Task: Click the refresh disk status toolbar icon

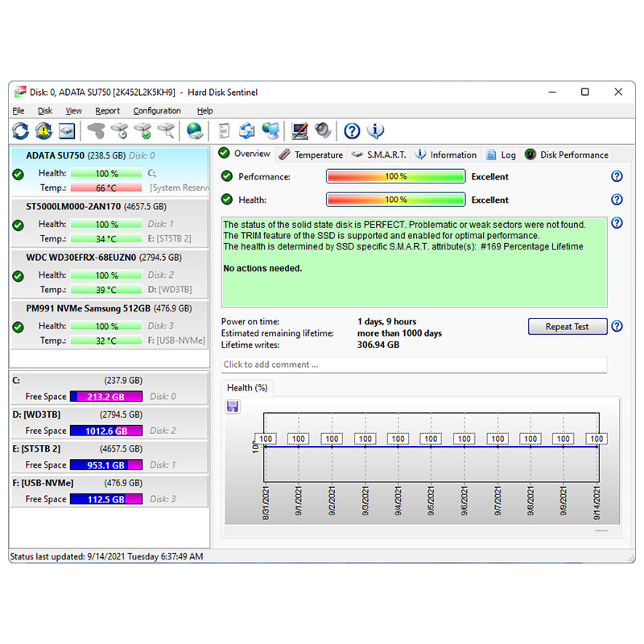Action: [21, 131]
